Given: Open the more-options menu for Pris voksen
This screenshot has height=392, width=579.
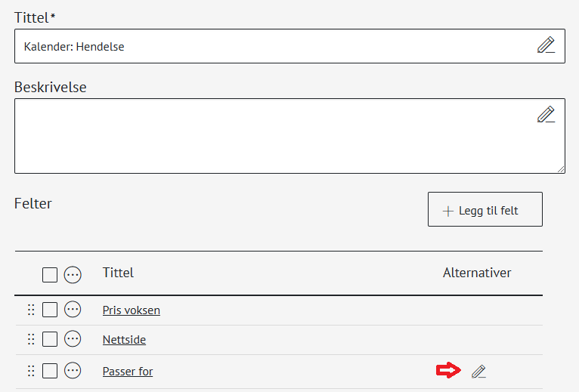Looking at the screenshot, I should (73, 310).
